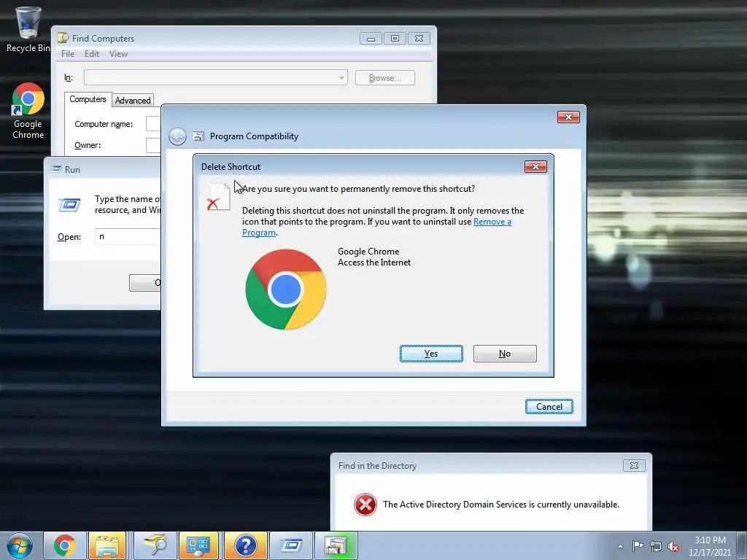
Task: Click the Open field in the Run dialog
Action: coord(128,237)
